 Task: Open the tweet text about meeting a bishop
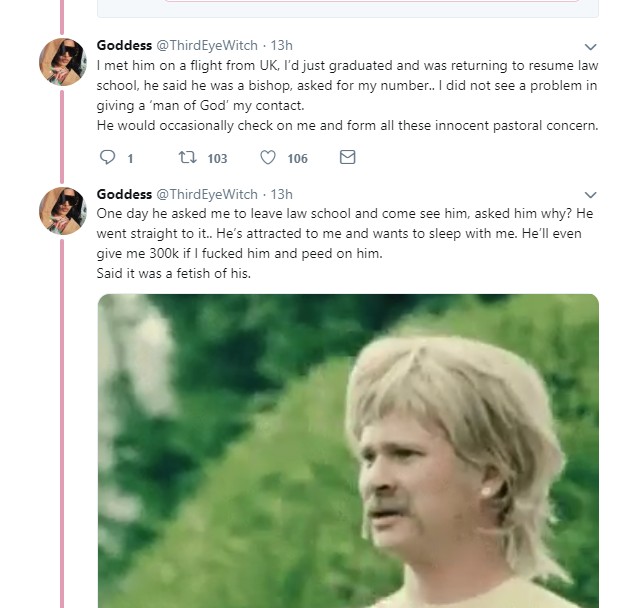346,95
